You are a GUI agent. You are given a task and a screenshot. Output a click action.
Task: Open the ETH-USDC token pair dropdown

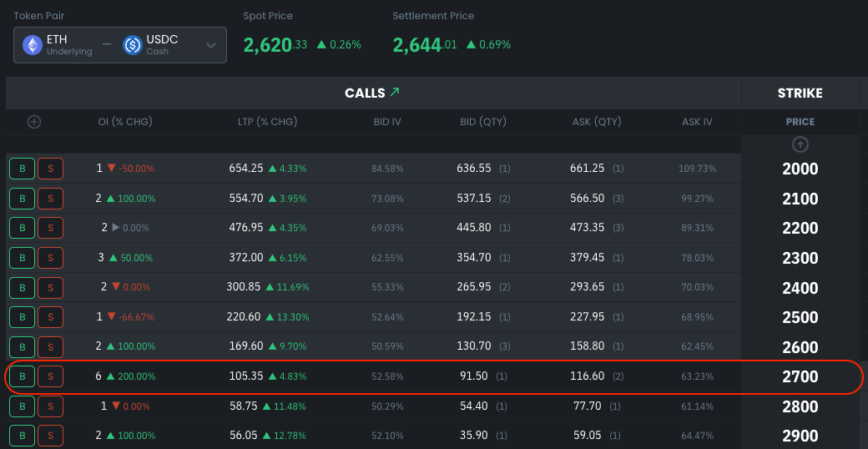[x=210, y=46]
